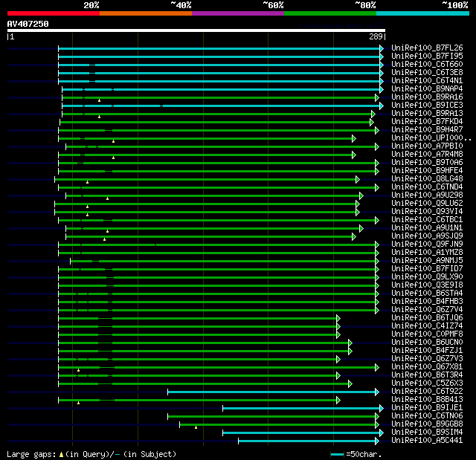Select UniRef100_B9HFE4 label
The height and width of the screenshot is (460, 476).
click(427, 171)
